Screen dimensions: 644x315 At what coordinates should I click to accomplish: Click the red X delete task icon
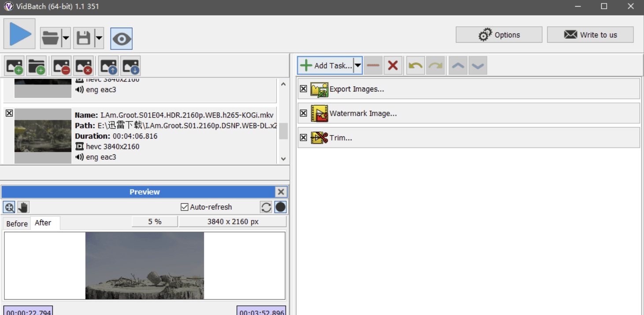[393, 66]
